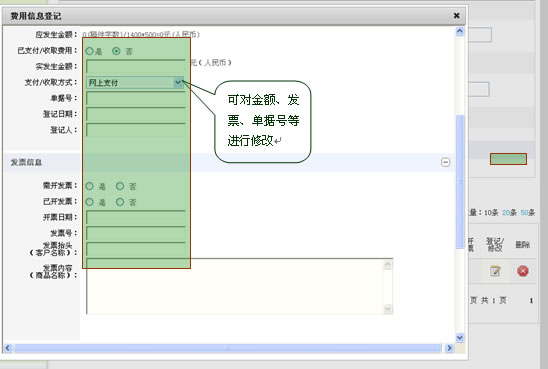
Task: Click the 发票内容 text area scroll-down arrow
Action: pyautogui.click(x=388, y=309)
